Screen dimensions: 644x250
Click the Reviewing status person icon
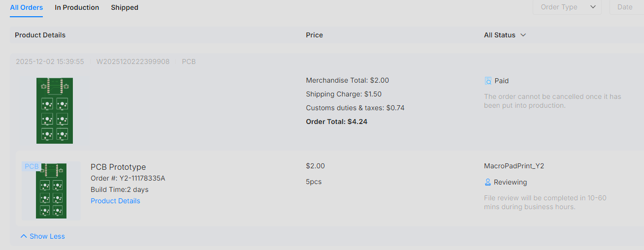pyautogui.click(x=488, y=182)
